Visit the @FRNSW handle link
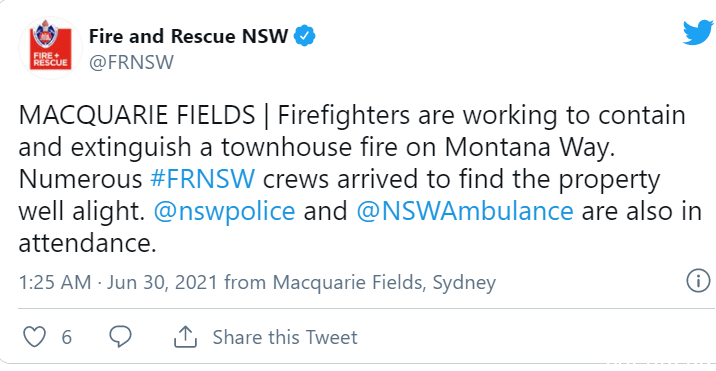 [x=132, y=63]
